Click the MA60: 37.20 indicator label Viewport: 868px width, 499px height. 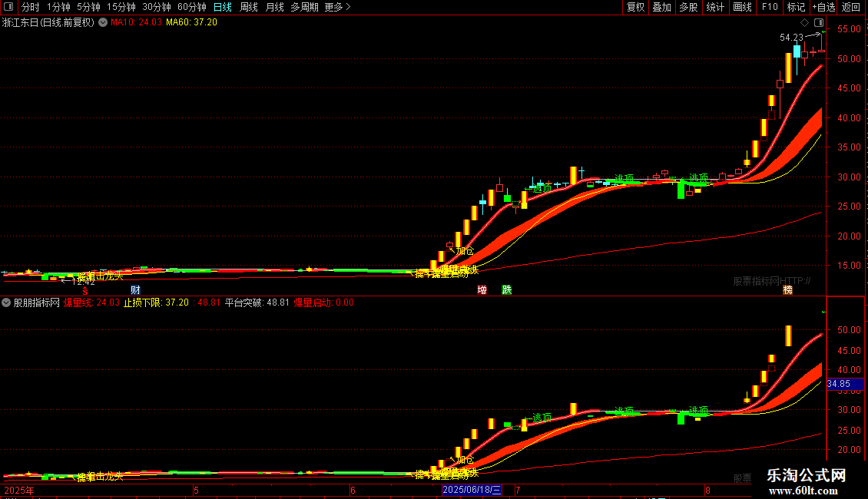pyautogui.click(x=191, y=23)
